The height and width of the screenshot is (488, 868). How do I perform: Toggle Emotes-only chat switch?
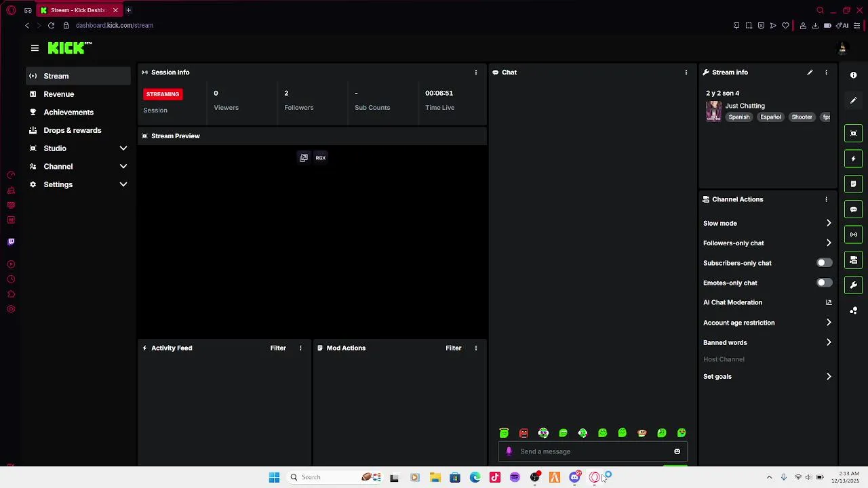click(824, 283)
